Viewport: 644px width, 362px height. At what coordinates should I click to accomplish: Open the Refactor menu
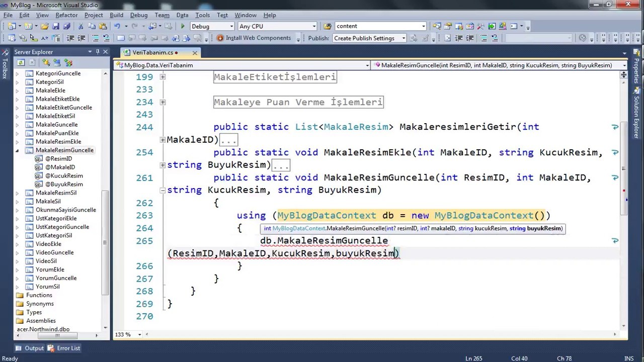(x=66, y=15)
